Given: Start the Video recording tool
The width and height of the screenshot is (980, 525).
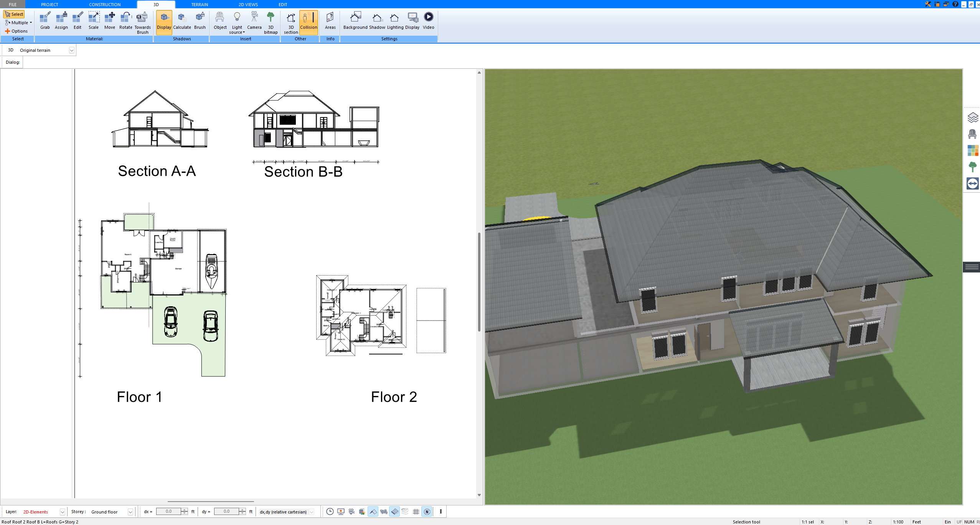Looking at the screenshot, I should [429, 21].
